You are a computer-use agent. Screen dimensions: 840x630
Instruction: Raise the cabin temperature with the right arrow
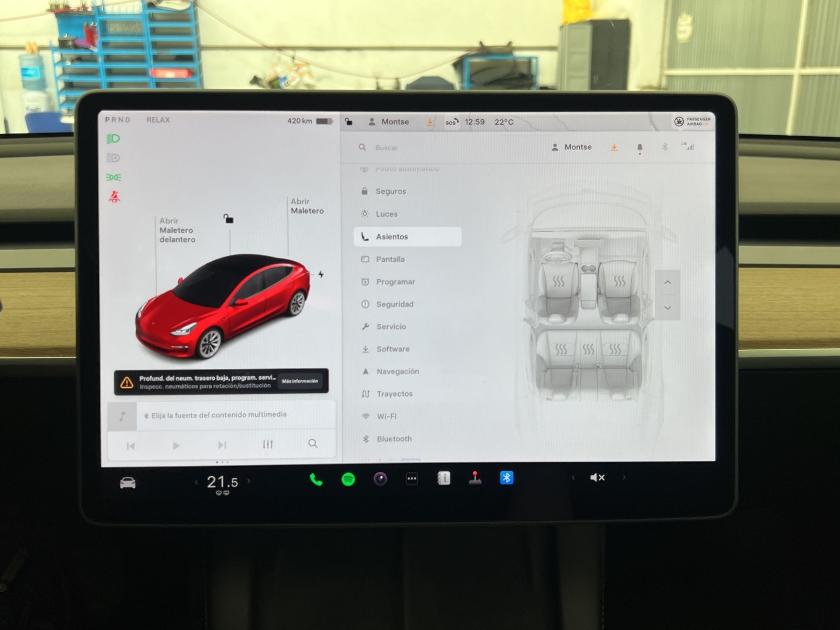(249, 481)
